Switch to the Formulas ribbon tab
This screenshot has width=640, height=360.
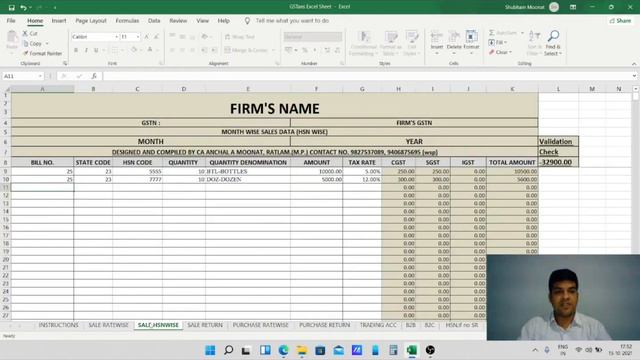(x=127, y=20)
